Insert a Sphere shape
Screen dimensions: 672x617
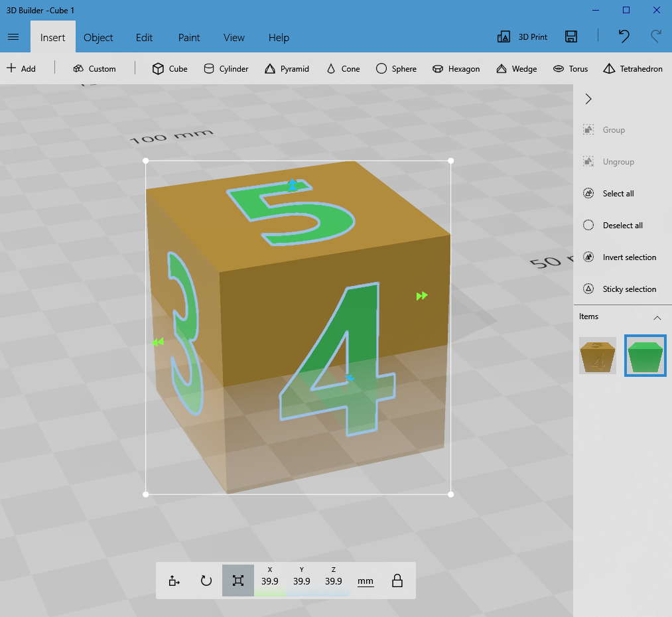[396, 68]
